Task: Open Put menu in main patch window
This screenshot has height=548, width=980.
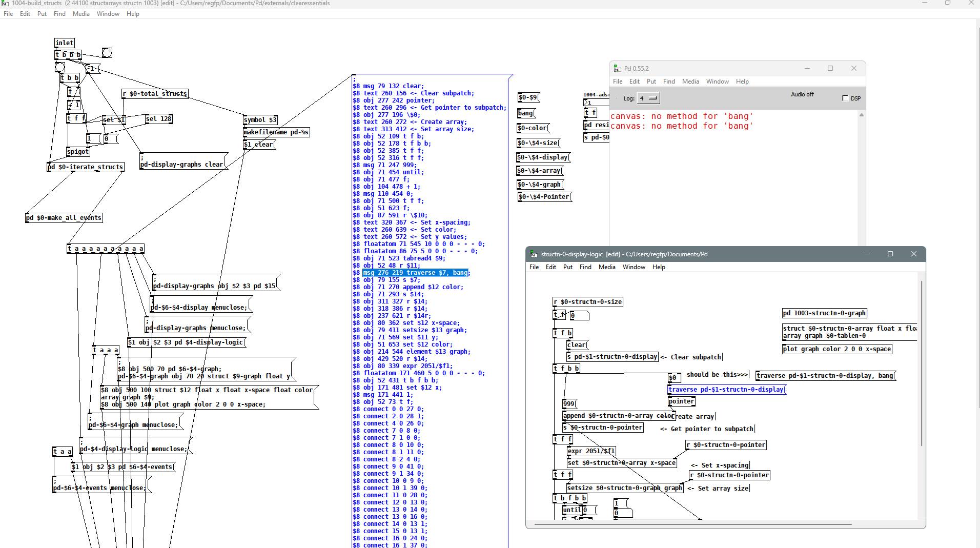Action: pos(42,14)
